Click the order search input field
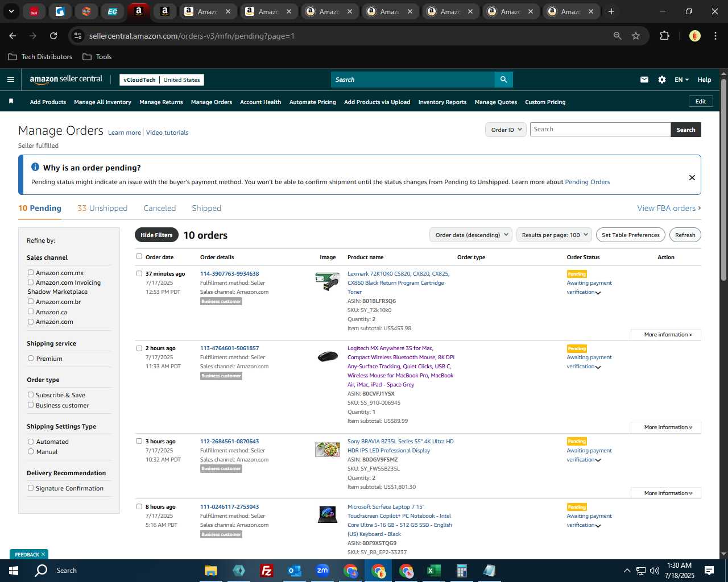Screen dimensions: 728x582 [600, 130]
